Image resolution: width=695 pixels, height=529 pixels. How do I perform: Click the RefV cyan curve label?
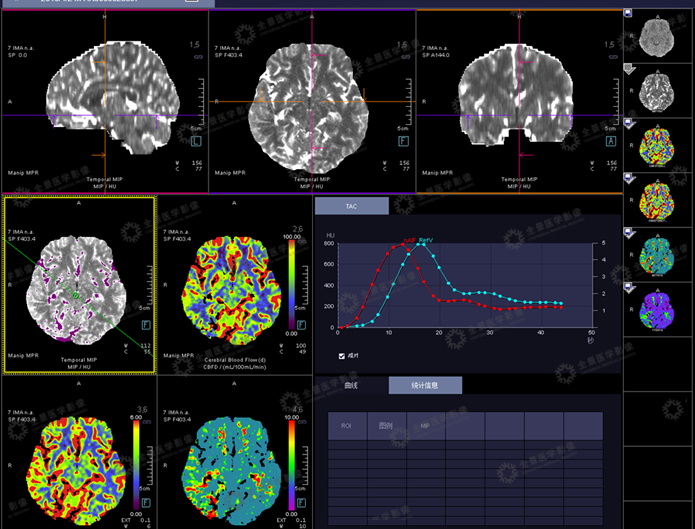pos(425,241)
